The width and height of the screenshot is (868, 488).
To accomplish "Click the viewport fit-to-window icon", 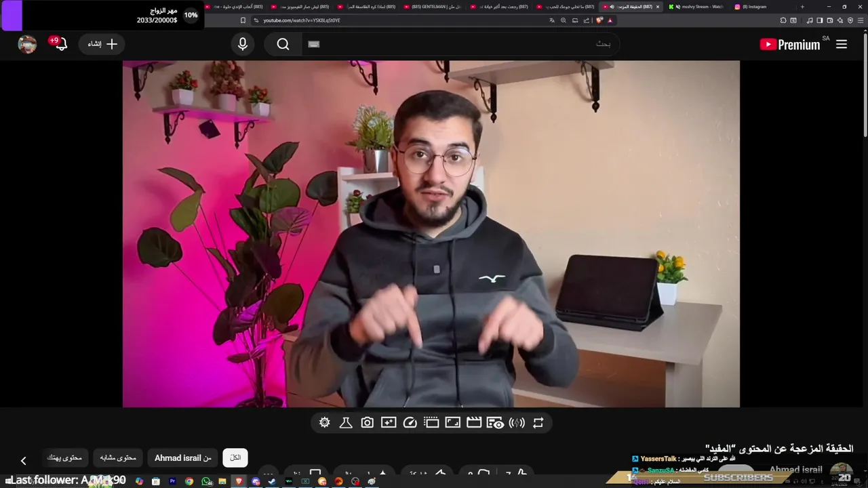I will pyautogui.click(x=452, y=423).
